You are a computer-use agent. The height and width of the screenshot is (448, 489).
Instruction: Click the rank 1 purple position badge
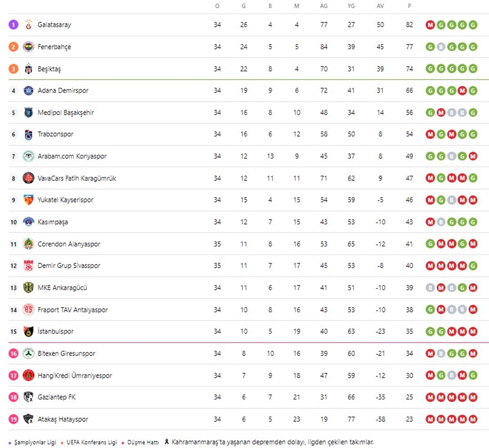13,25
